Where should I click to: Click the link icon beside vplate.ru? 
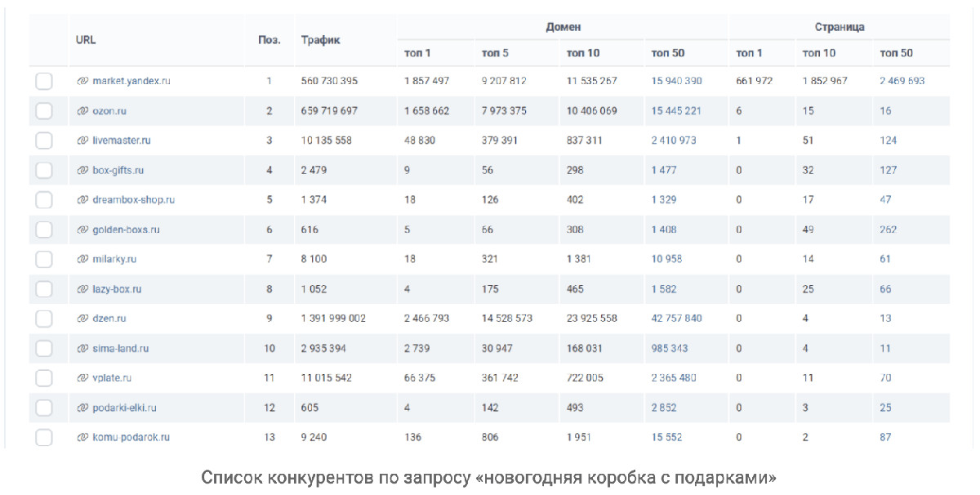tap(82, 378)
